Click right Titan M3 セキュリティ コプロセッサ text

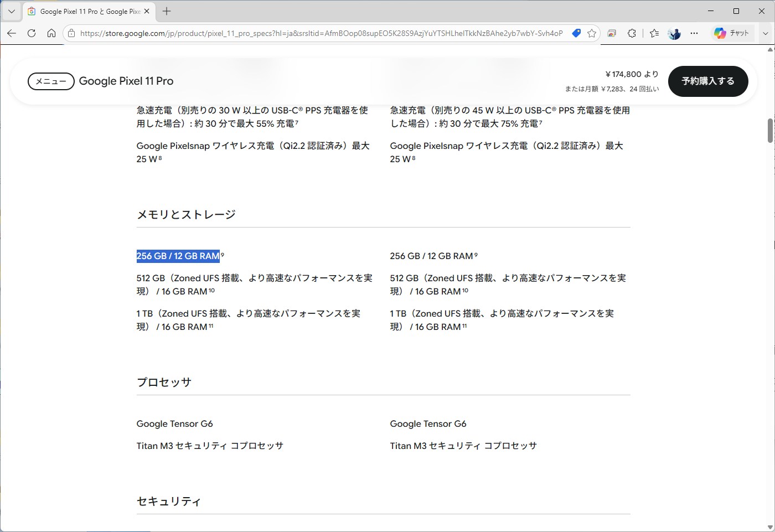pos(463,446)
